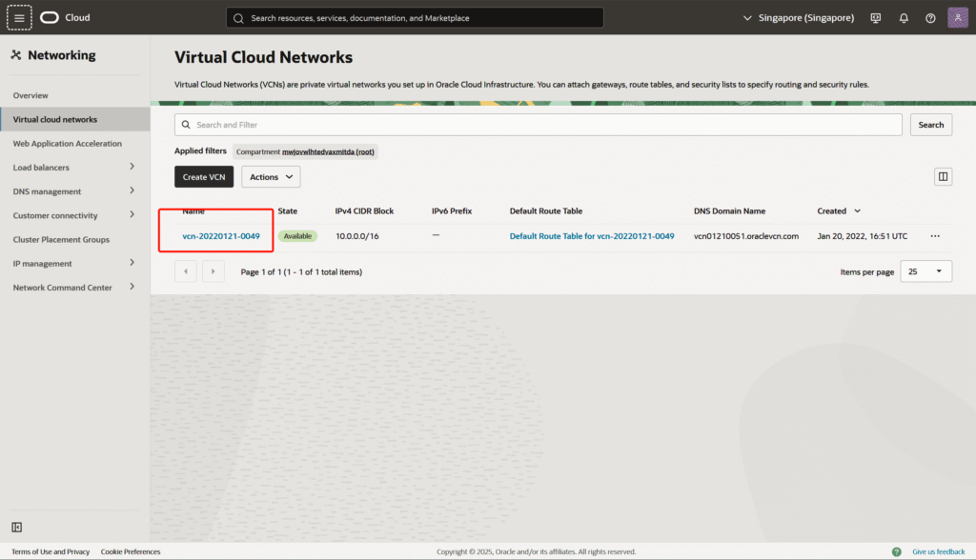Open the hamburger navigation menu
976x560 pixels.
point(19,18)
